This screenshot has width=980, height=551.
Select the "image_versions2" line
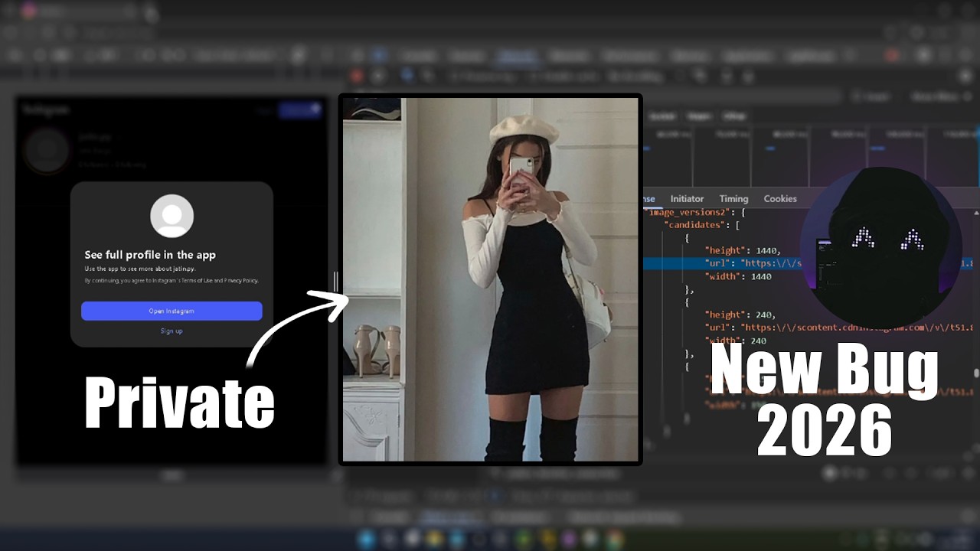click(695, 212)
